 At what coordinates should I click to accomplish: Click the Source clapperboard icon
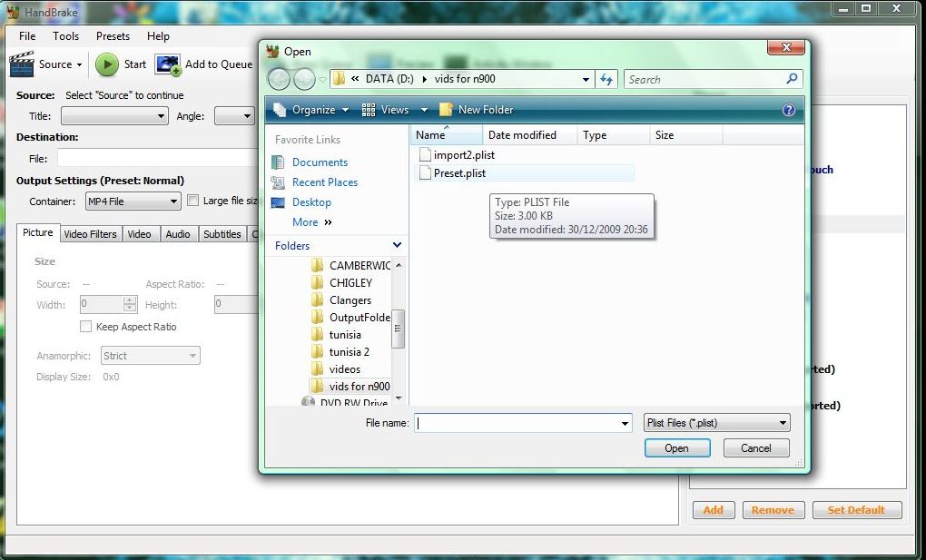(x=21, y=64)
